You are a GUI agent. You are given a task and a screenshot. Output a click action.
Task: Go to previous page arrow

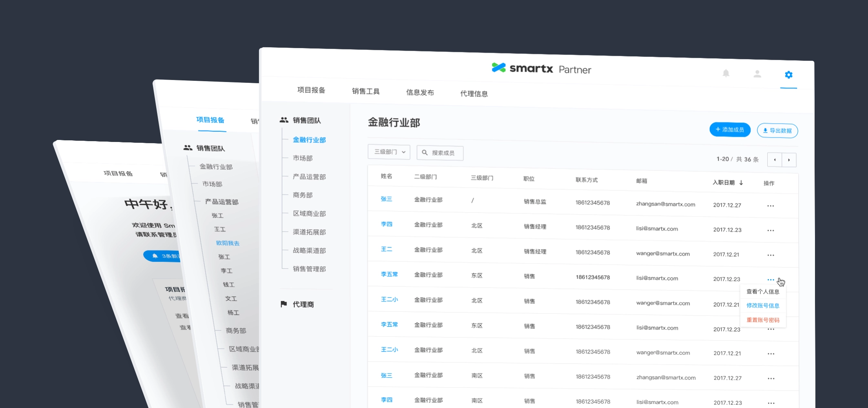(x=774, y=160)
